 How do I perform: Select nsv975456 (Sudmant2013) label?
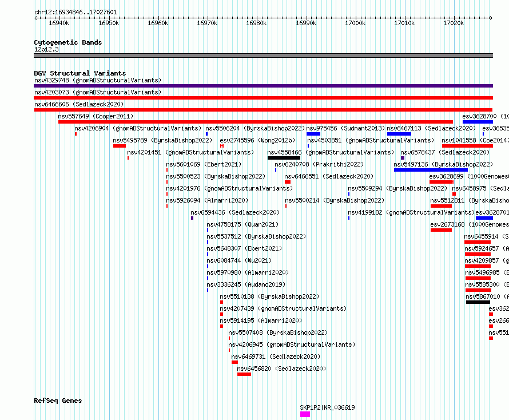[345, 128]
